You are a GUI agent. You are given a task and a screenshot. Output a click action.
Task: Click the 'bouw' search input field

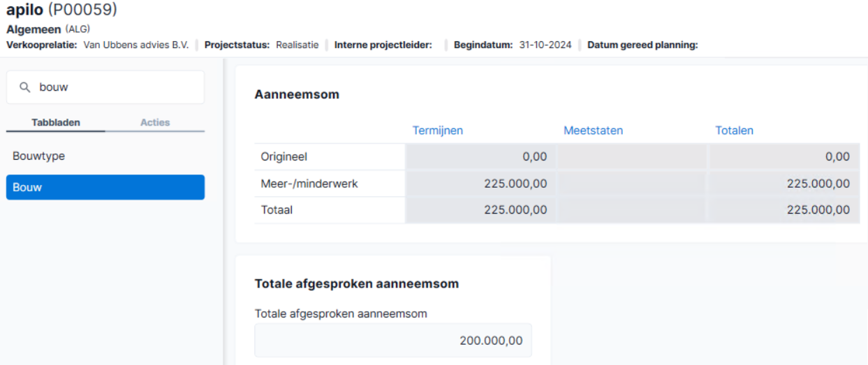[105, 87]
